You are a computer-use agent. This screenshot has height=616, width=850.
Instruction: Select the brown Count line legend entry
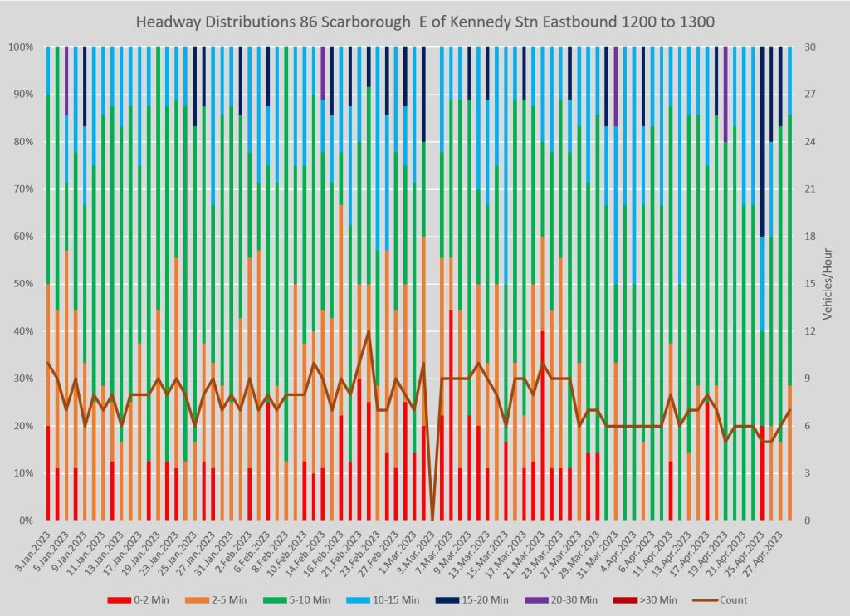point(731,600)
